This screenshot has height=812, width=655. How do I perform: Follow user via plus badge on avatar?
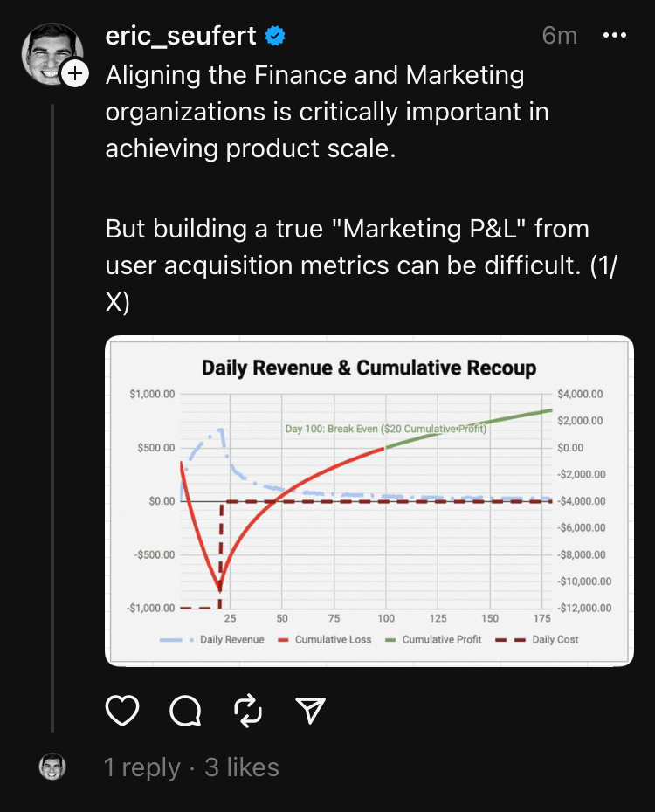click(75, 73)
